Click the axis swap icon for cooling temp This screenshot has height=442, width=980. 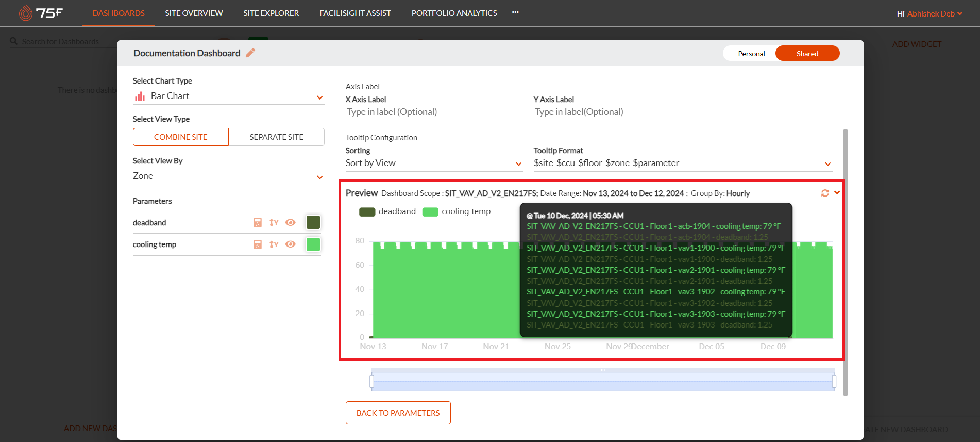(274, 244)
